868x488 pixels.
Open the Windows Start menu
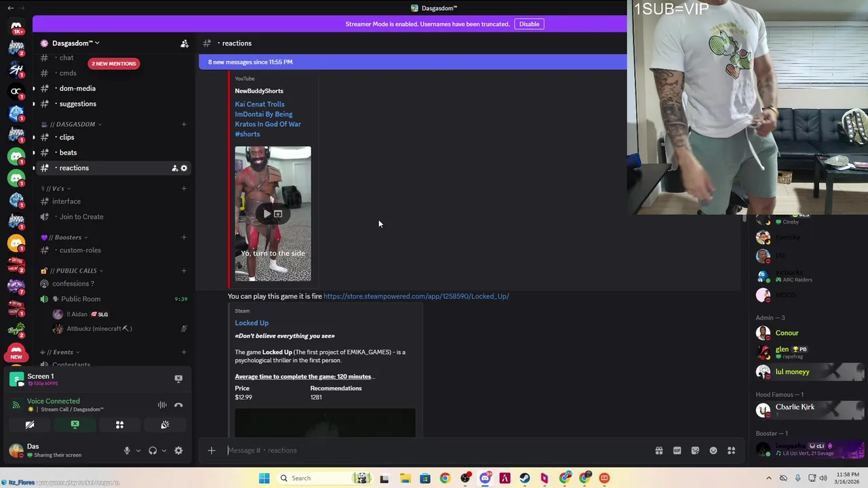pyautogui.click(x=264, y=479)
